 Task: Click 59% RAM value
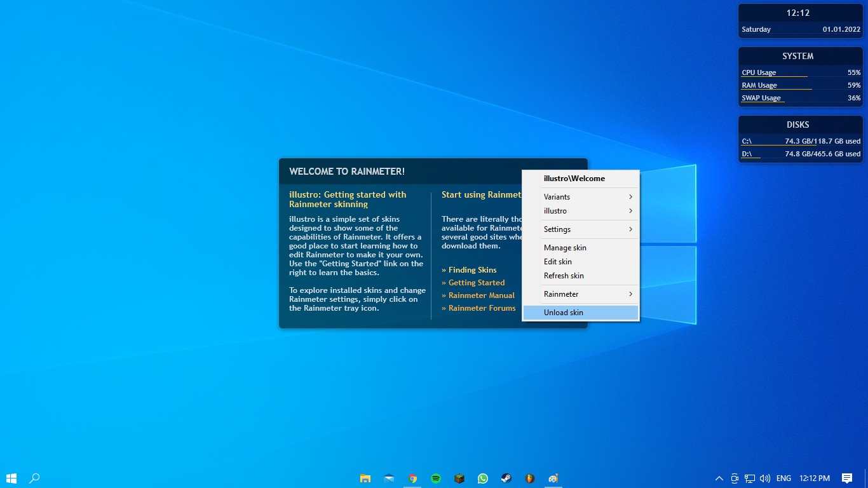(x=854, y=85)
